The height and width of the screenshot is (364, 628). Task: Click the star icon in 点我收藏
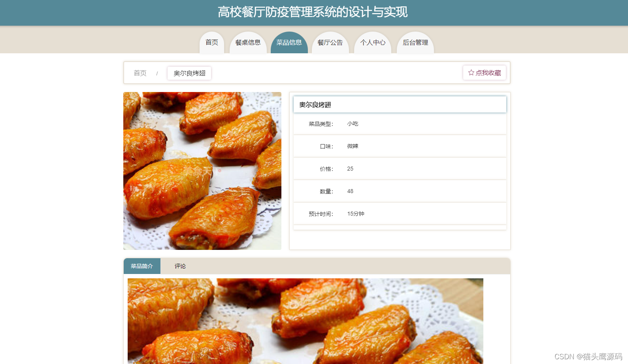click(x=471, y=73)
